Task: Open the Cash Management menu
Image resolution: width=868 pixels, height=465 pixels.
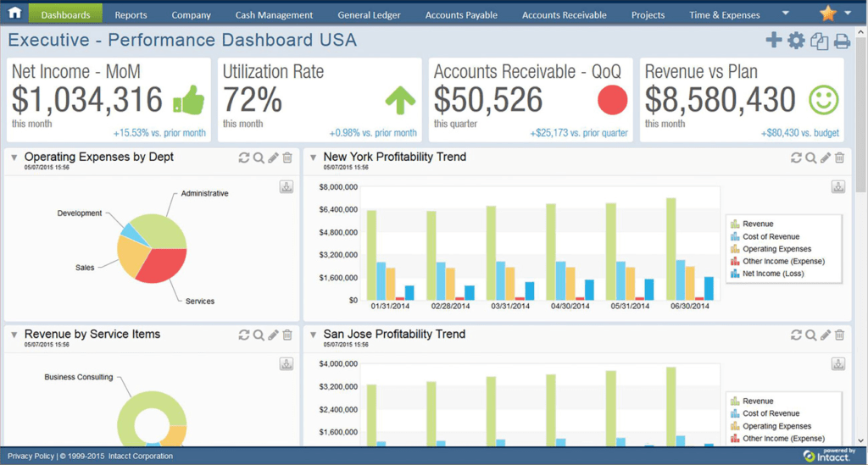Action: [274, 15]
